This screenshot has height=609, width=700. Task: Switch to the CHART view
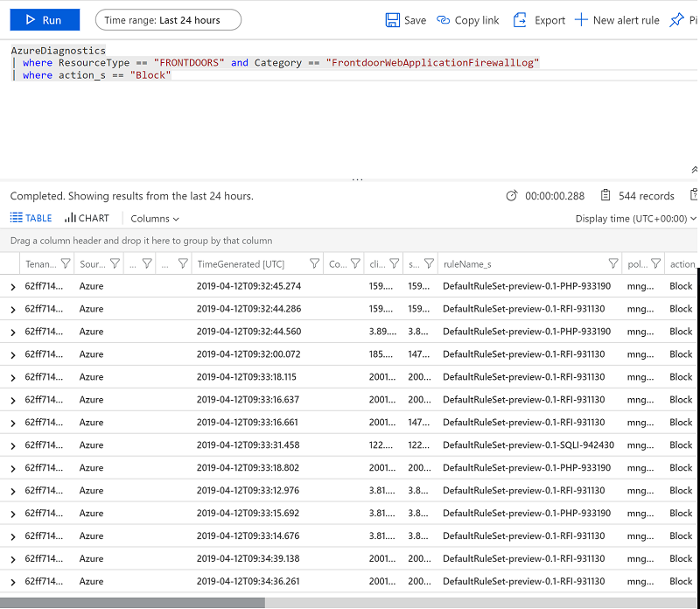(87, 218)
